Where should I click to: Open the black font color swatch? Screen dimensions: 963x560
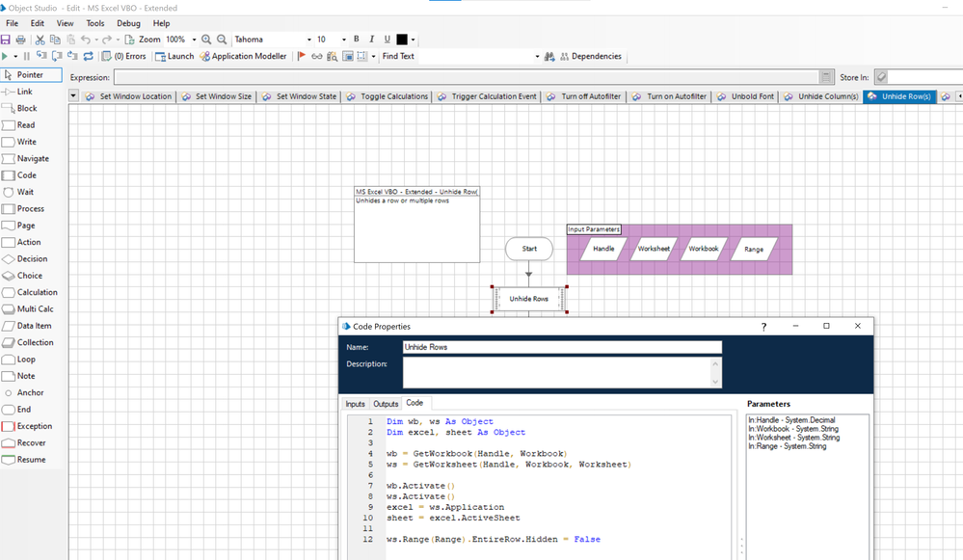pos(402,40)
